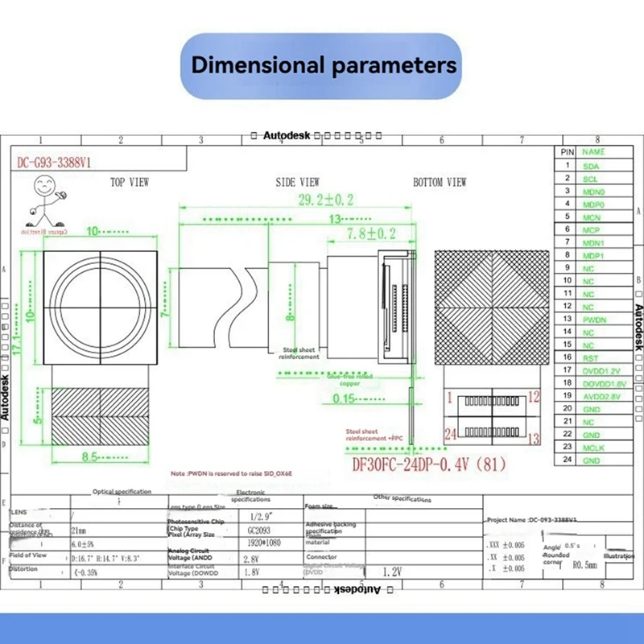Image resolution: width=644 pixels, height=644 pixels.
Task: Select the MCLK pin name
Action: (593, 448)
